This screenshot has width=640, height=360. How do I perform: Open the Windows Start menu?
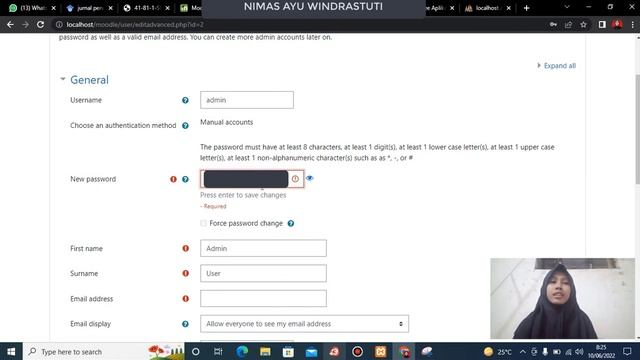click(11, 351)
